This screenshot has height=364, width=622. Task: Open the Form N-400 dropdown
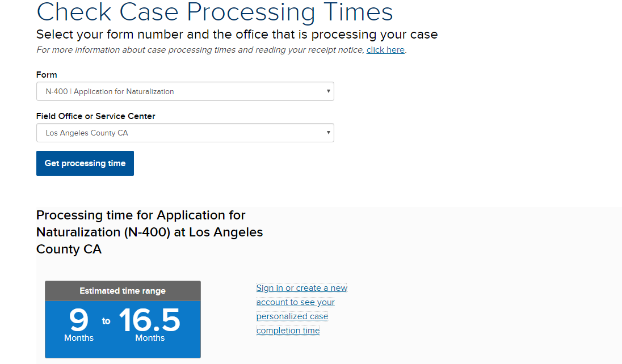[x=184, y=91]
